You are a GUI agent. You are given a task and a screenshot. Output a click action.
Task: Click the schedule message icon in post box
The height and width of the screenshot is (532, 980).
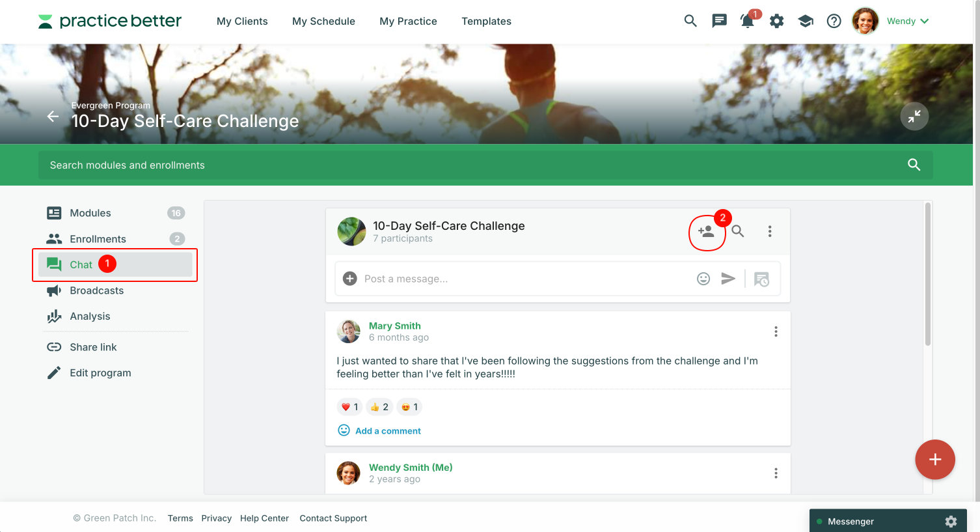pyautogui.click(x=761, y=279)
